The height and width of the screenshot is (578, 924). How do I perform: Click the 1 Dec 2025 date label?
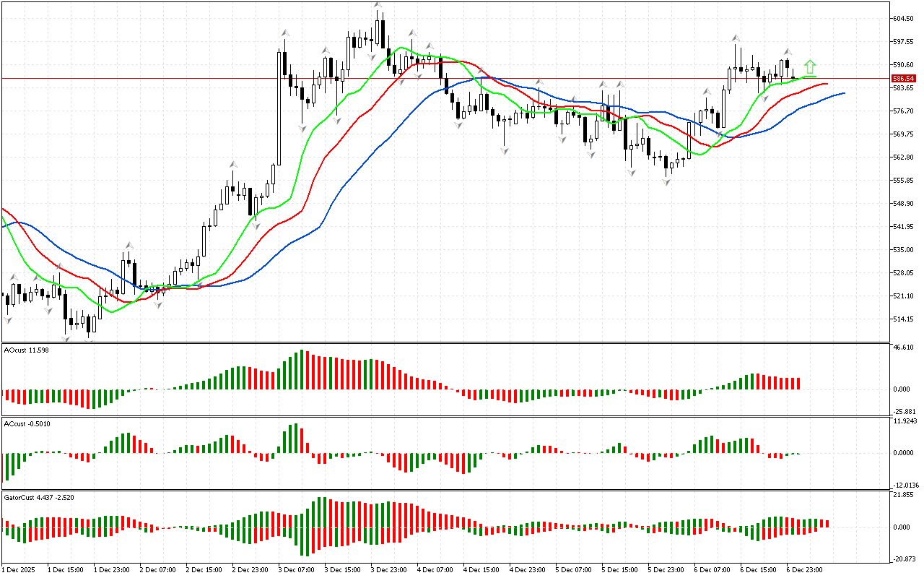point(19,570)
